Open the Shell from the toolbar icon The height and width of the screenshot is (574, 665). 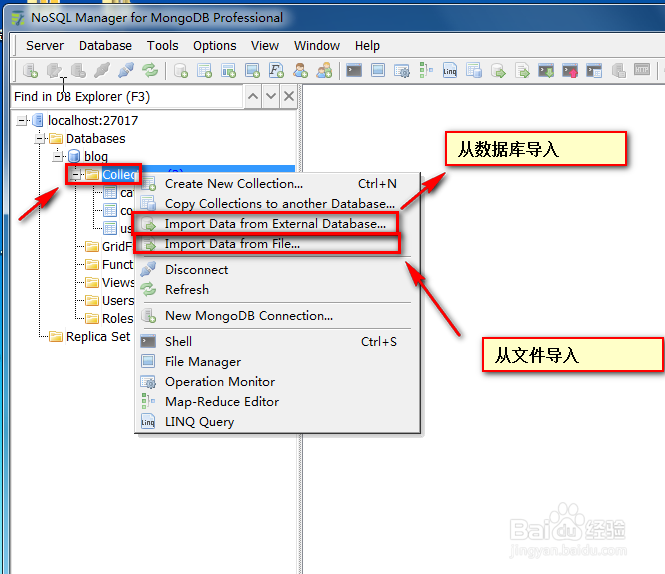(x=354, y=70)
